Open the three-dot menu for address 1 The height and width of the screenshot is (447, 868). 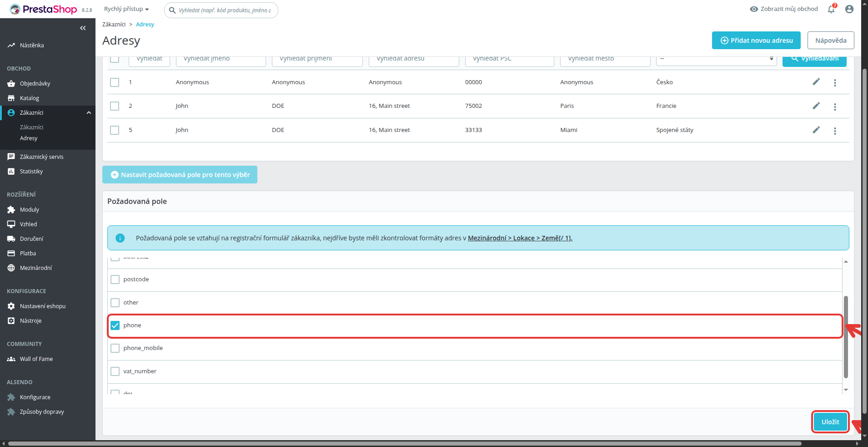pos(835,83)
